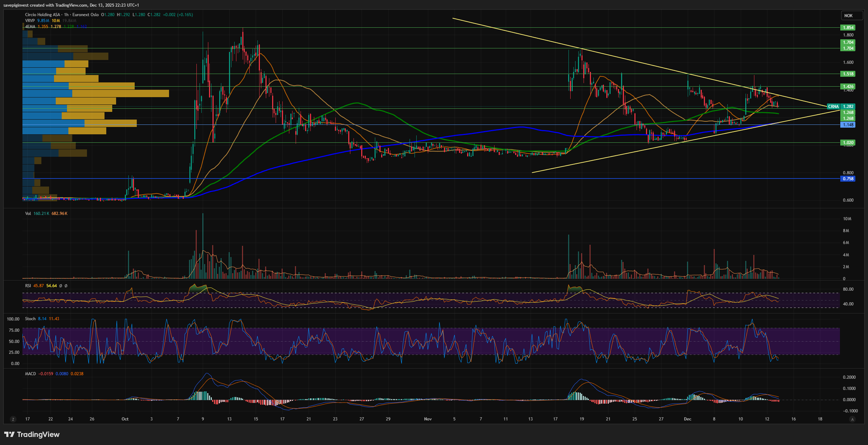Click the 1.854 green price label
Viewport: 868px width, 445px height.
tap(848, 28)
